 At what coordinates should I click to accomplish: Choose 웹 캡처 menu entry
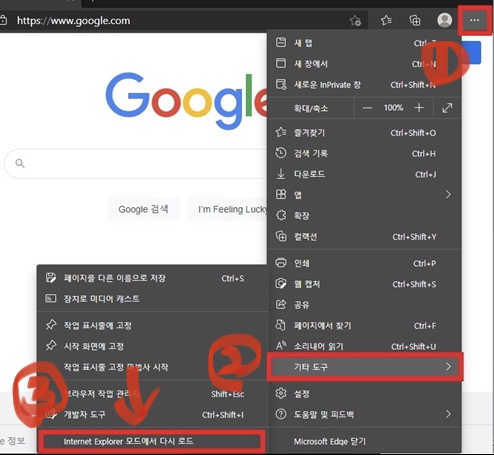[364, 284]
